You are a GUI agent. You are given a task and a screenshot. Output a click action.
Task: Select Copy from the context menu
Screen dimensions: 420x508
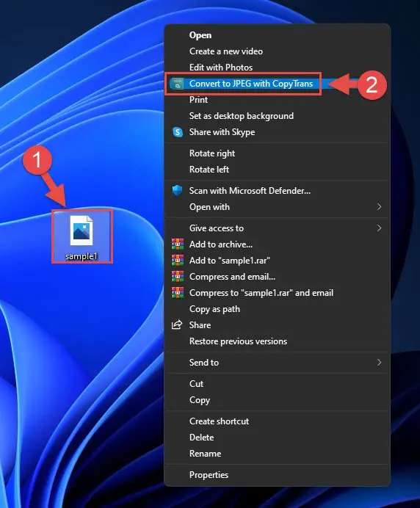tap(277, 400)
